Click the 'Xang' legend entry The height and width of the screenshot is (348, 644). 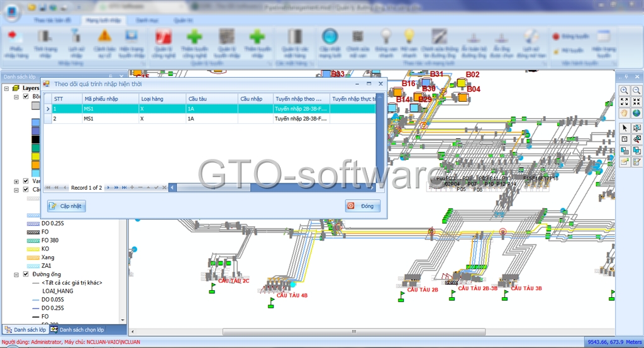tap(48, 258)
